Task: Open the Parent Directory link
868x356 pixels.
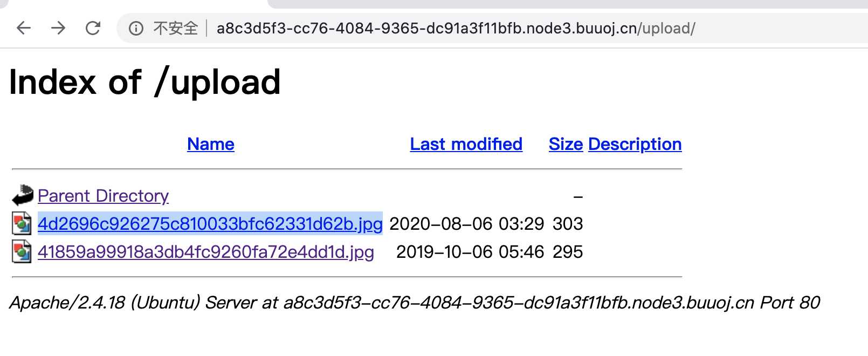Action: click(x=103, y=196)
